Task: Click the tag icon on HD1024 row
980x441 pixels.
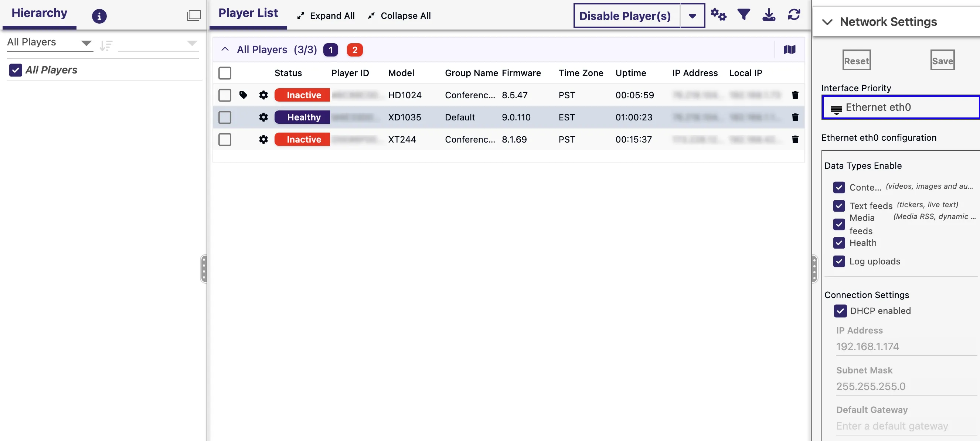Action: point(243,95)
